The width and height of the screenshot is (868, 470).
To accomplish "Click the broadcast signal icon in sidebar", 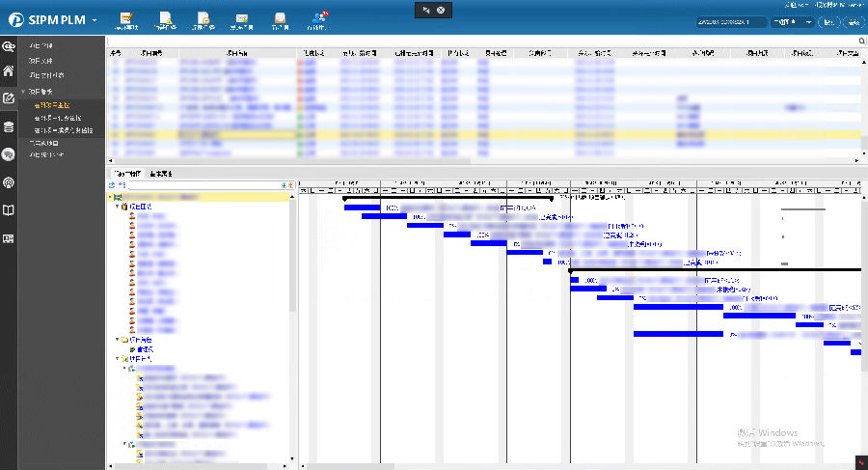I will click(x=9, y=181).
